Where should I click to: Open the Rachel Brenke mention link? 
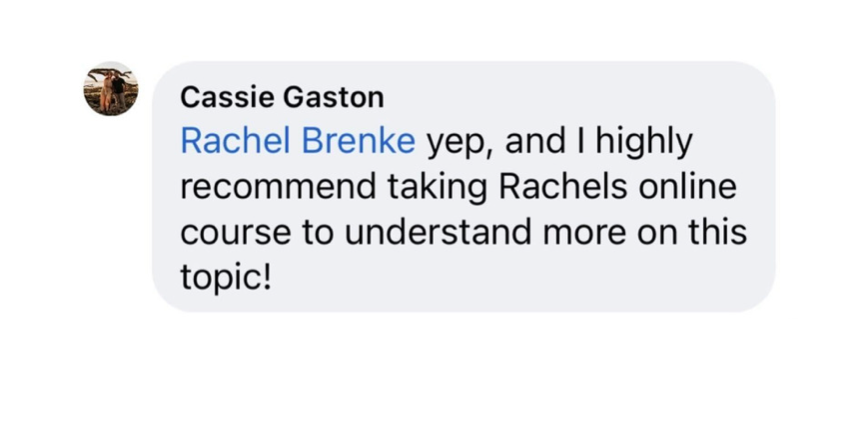pos(297,142)
